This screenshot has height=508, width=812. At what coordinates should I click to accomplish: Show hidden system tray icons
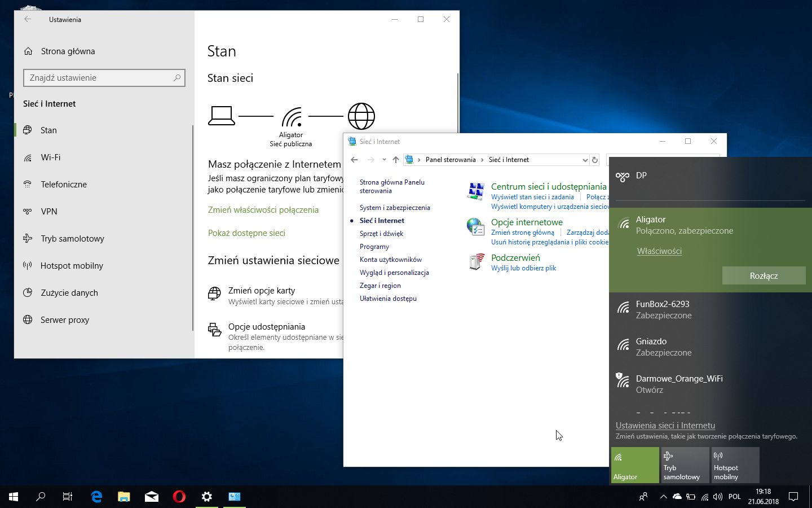663,497
